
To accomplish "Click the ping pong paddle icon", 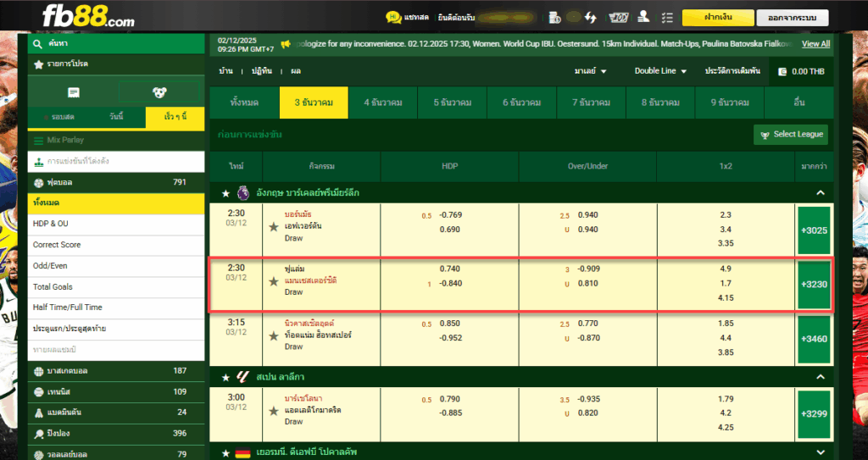I will (x=39, y=434).
